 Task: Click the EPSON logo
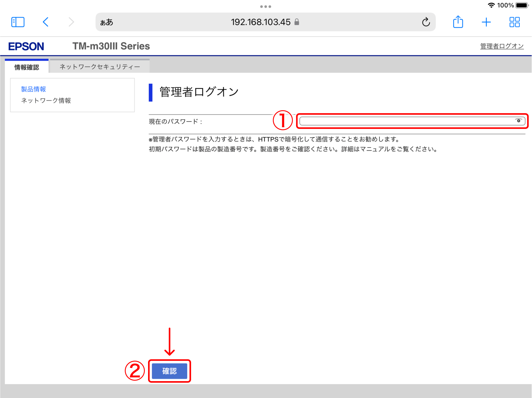26,46
